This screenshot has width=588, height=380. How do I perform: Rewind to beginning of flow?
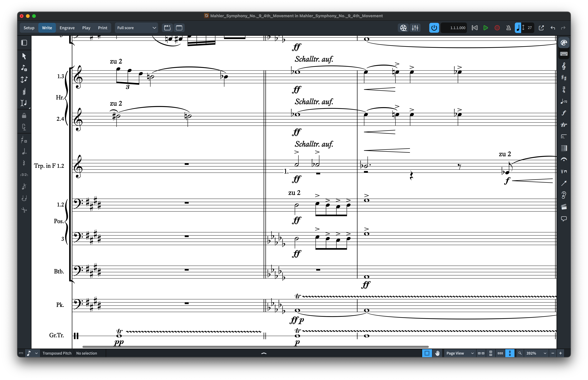click(475, 28)
